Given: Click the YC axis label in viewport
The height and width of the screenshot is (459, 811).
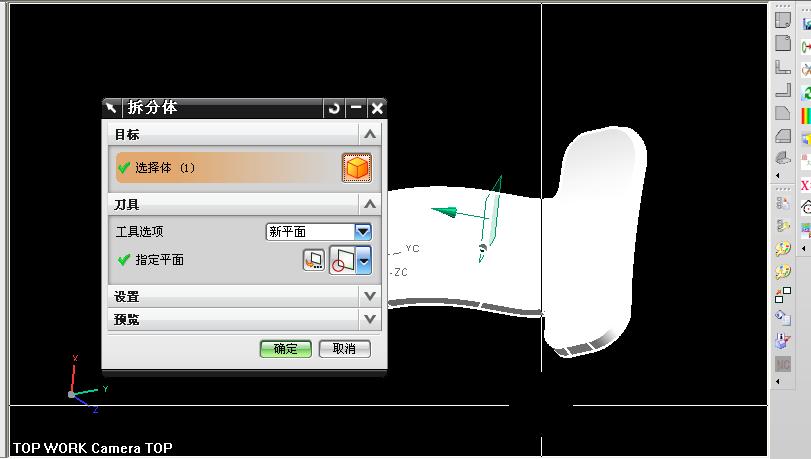Looking at the screenshot, I should click(x=412, y=248).
